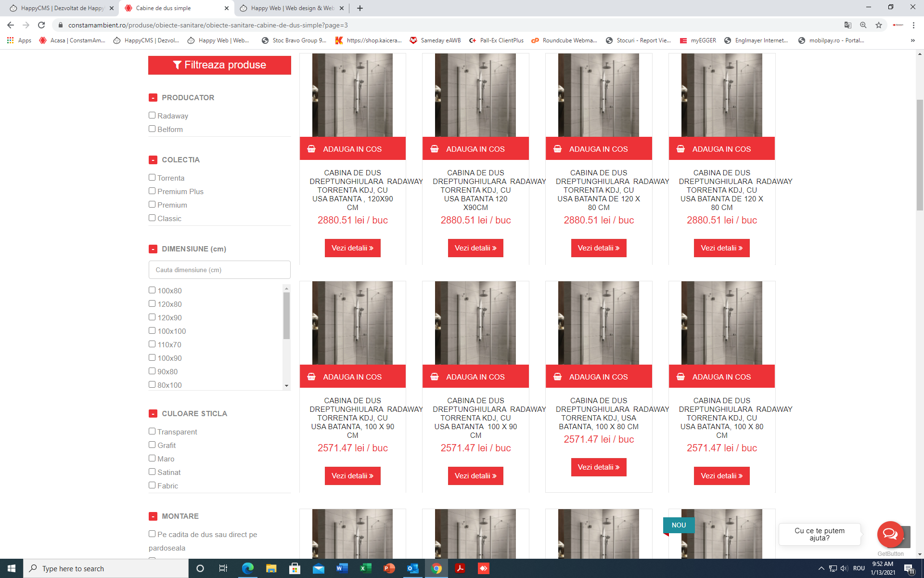Open File Explorer from taskbar
The width and height of the screenshot is (924, 578).
tap(271, 568)
